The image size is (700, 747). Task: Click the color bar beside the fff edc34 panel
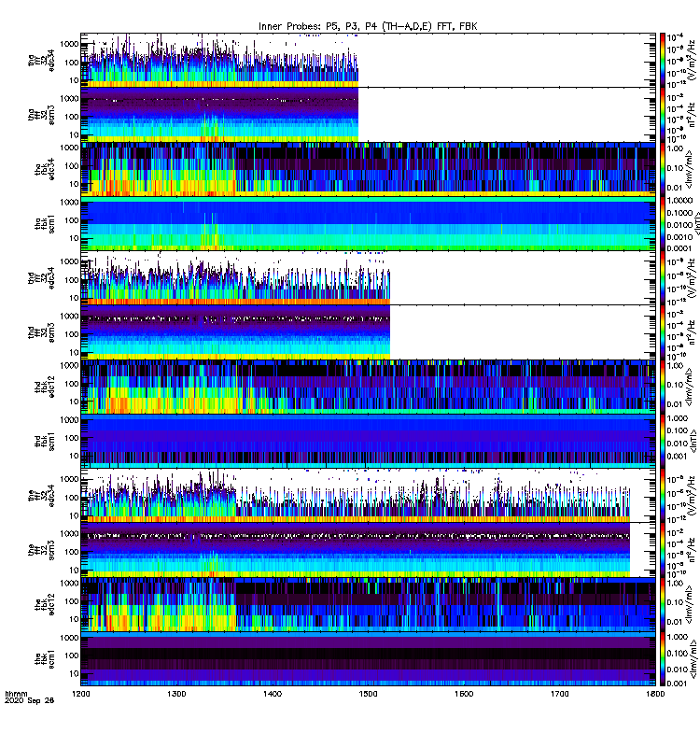(663, 496)
